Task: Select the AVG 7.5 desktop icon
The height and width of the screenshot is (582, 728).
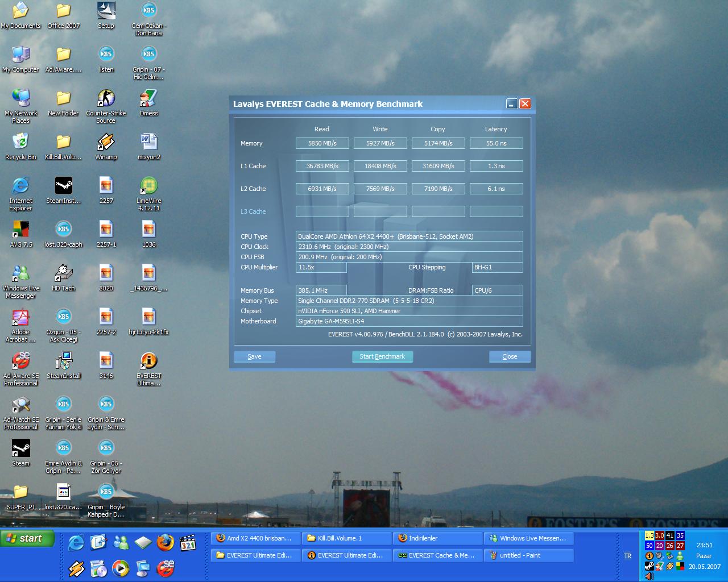Action: tap(20, 235)
